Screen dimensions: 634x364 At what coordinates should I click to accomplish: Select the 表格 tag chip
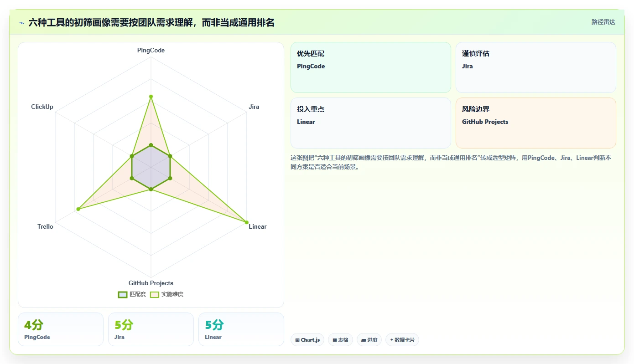point(340,340)
